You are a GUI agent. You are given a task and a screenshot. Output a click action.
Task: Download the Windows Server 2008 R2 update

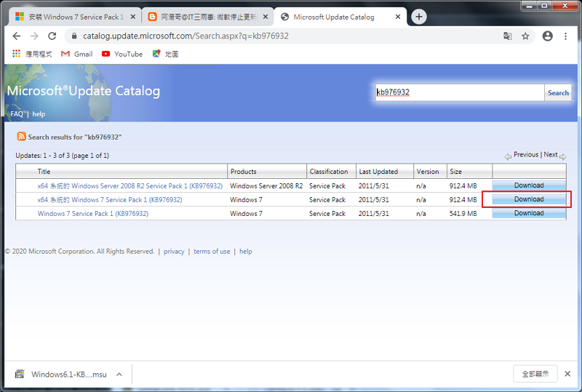(x=529, y=185)
